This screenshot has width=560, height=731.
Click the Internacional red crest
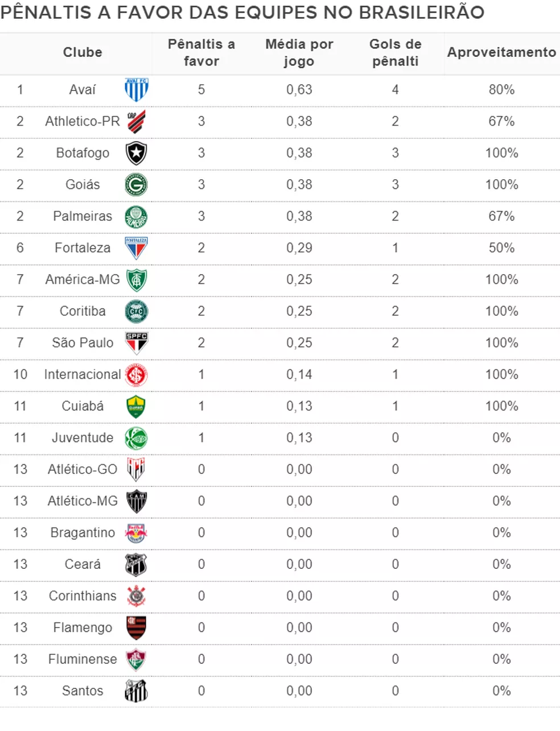tap(137, 375)
